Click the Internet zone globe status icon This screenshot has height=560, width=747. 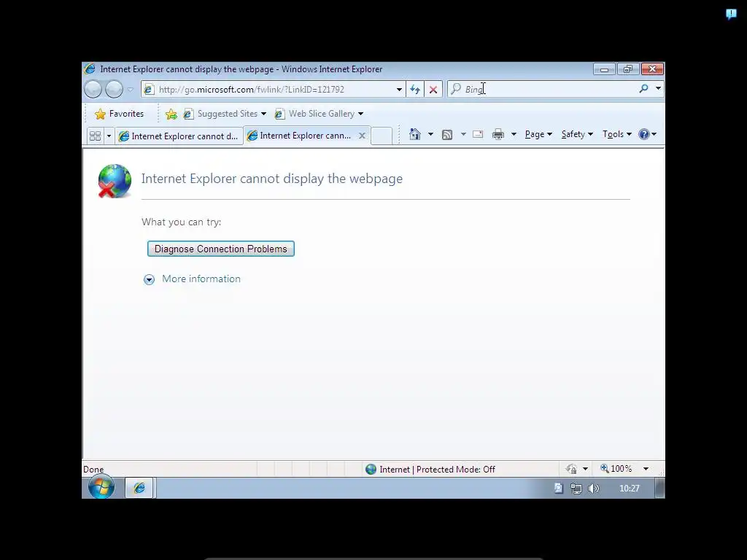point(371,470)
